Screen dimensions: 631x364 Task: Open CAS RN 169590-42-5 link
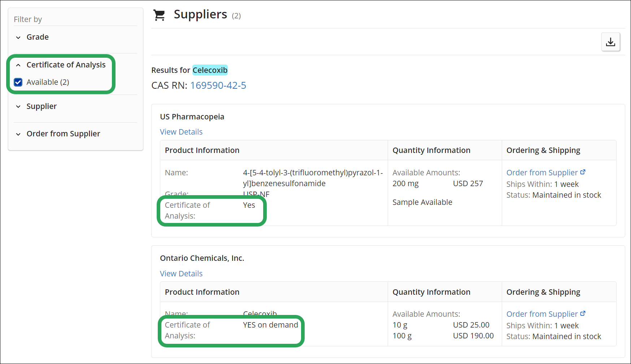pos(218,85)
